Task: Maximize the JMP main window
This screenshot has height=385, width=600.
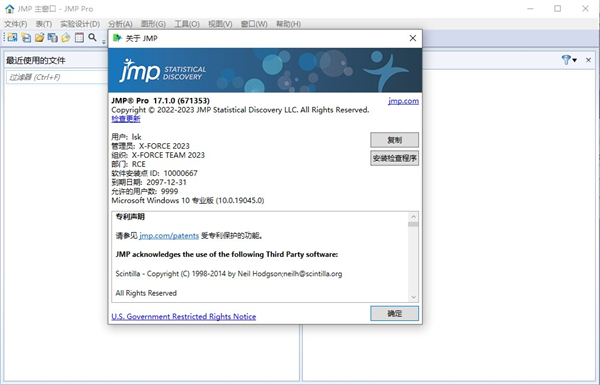Action: [558, 8]
